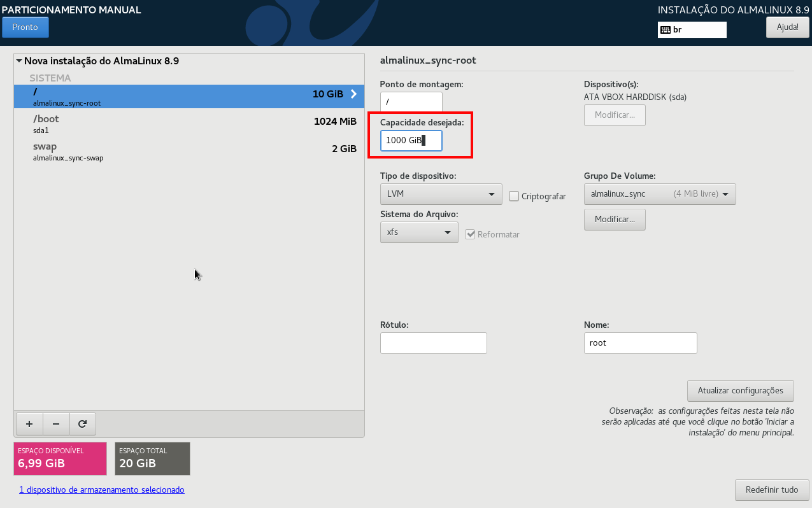Remove selected mount point with minus

pyautogui.click(x=56, y=423)
